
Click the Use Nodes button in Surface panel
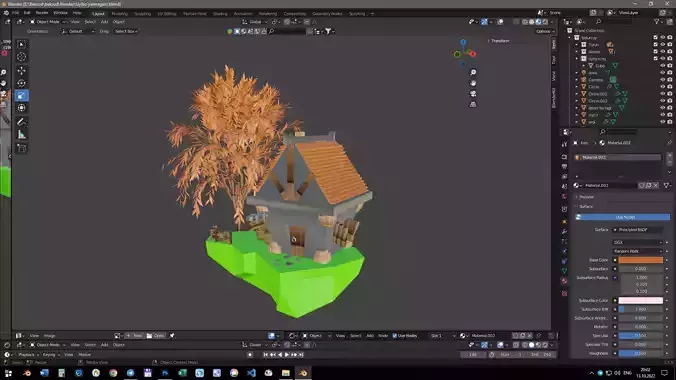pos(623,217)
